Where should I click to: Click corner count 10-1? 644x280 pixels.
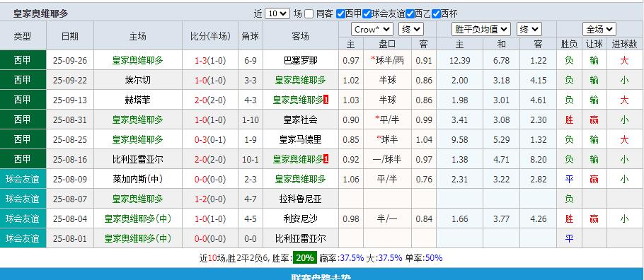(x=251, y=159)
